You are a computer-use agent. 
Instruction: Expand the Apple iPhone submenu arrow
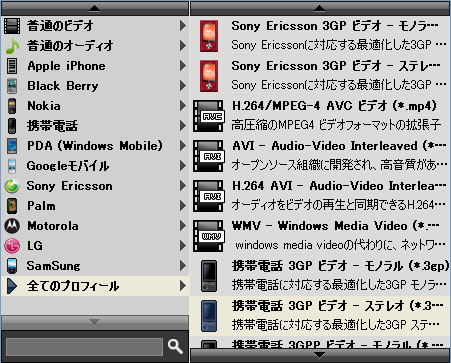point(183,66)
